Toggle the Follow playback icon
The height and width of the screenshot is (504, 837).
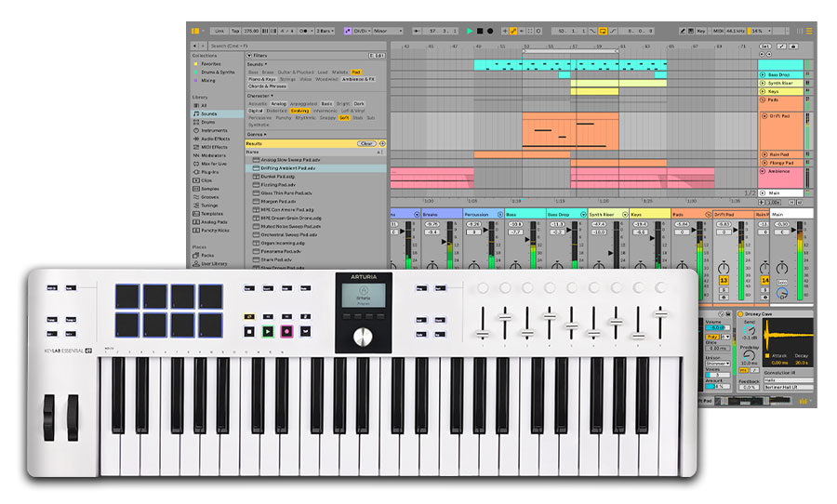tap(418, 31)
